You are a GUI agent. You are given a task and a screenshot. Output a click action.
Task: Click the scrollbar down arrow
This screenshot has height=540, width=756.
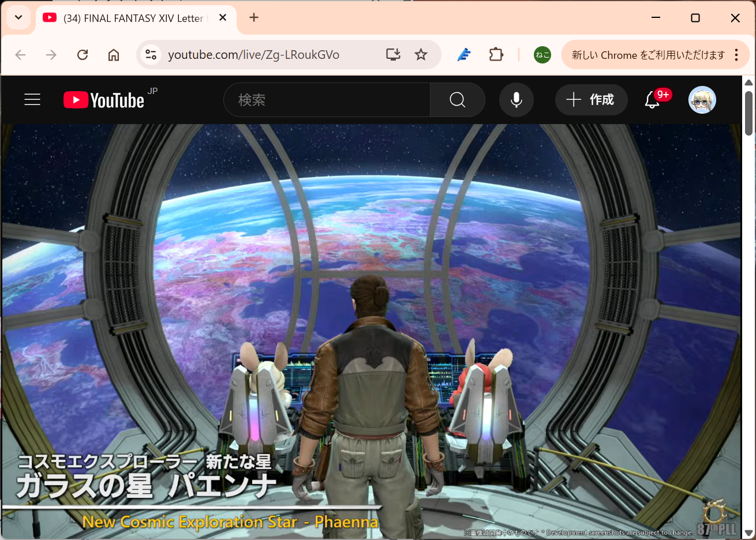(749, 533)
